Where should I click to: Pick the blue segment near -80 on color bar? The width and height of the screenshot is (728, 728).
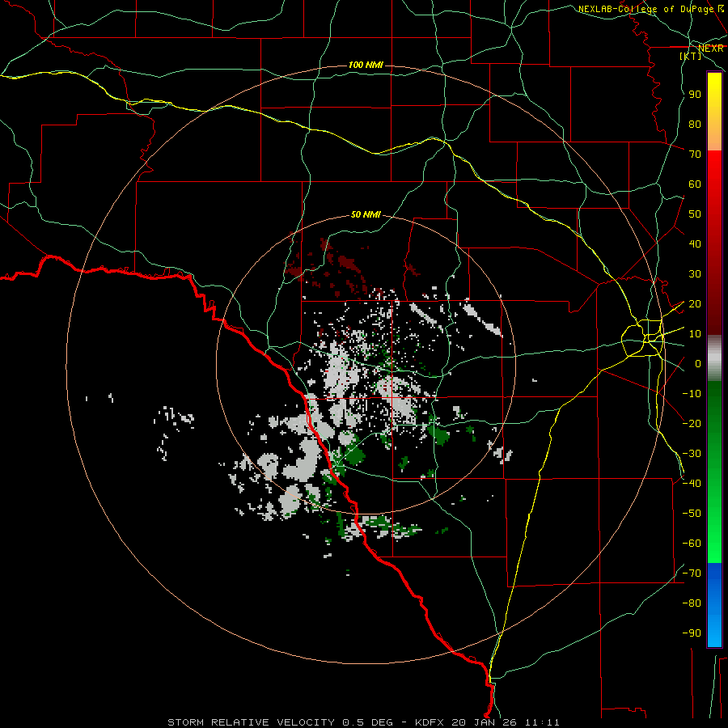coord(714,603)
